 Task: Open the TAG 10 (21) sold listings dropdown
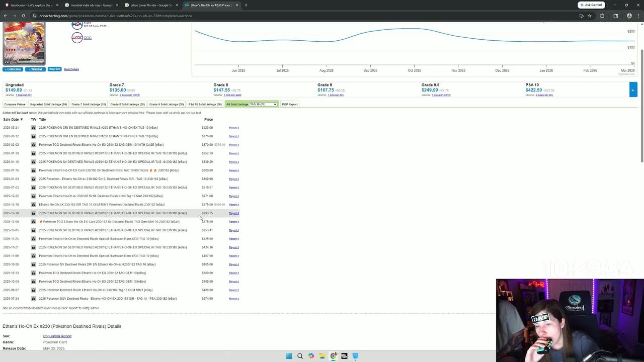[x=263, y=104]
